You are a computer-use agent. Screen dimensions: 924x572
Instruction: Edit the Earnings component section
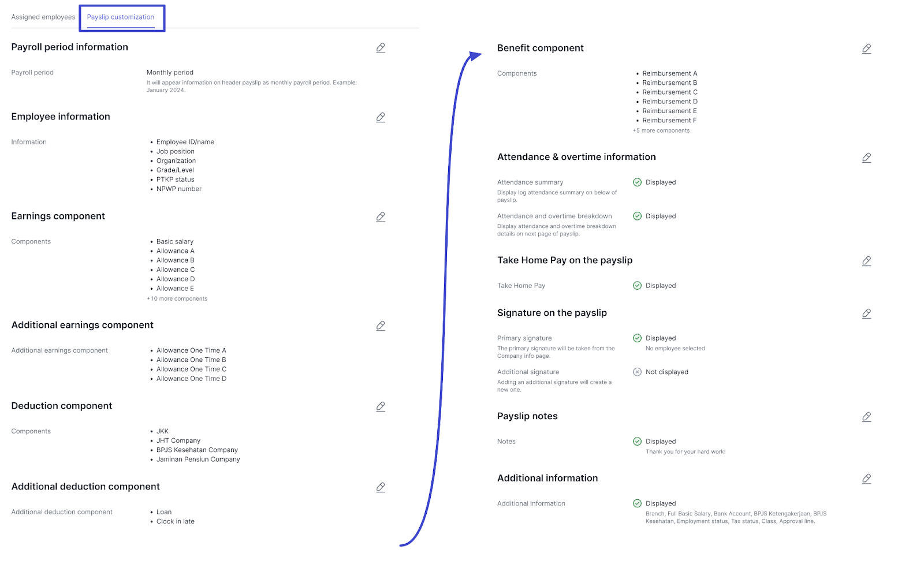tap(381, 217)
